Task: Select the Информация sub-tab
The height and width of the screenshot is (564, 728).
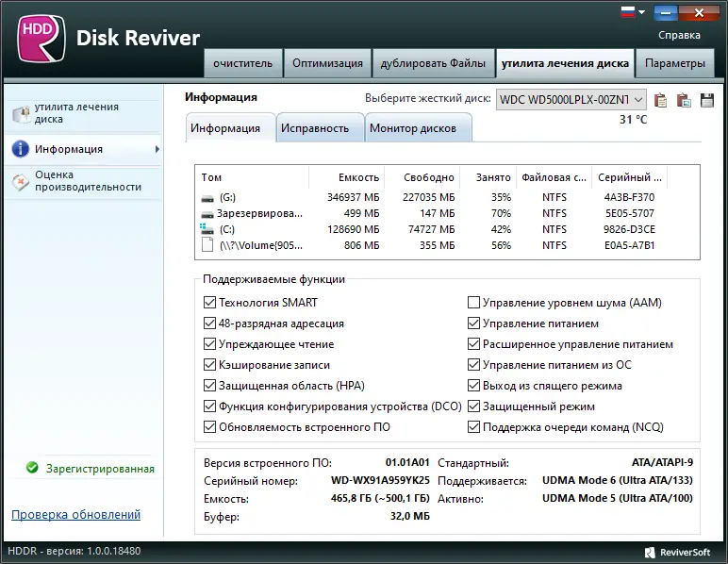Action: pos(230,127)
